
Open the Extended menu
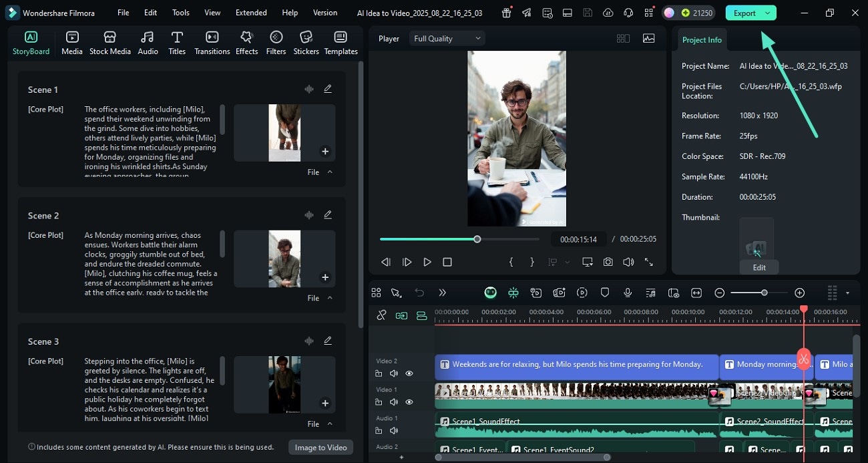(251, 13)
